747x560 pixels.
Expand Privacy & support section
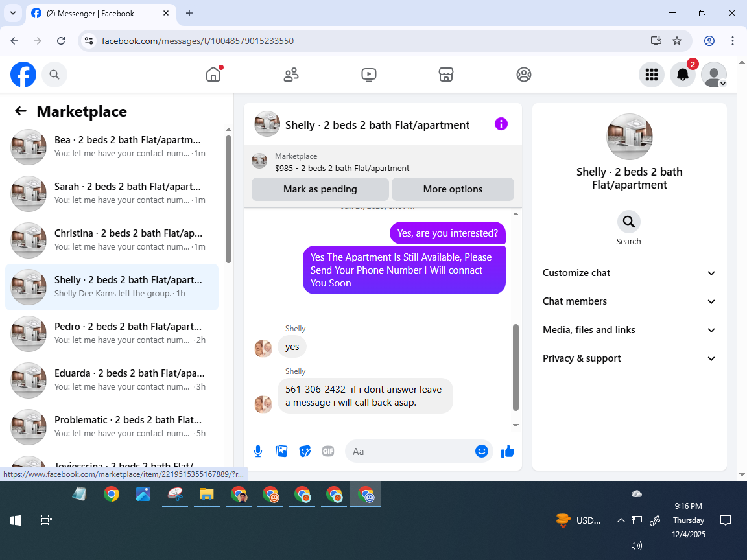coord(629,358)
